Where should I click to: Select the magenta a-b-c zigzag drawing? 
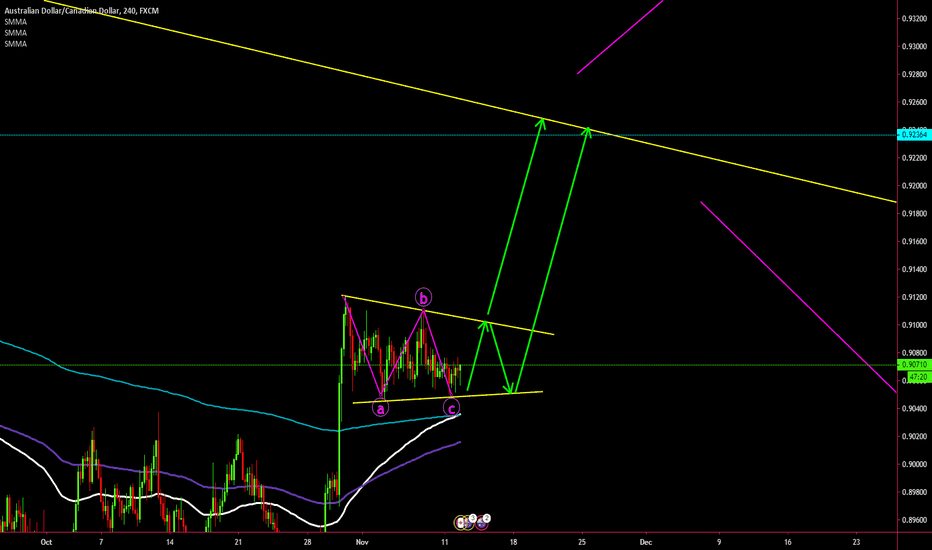[x=401, y=353]
